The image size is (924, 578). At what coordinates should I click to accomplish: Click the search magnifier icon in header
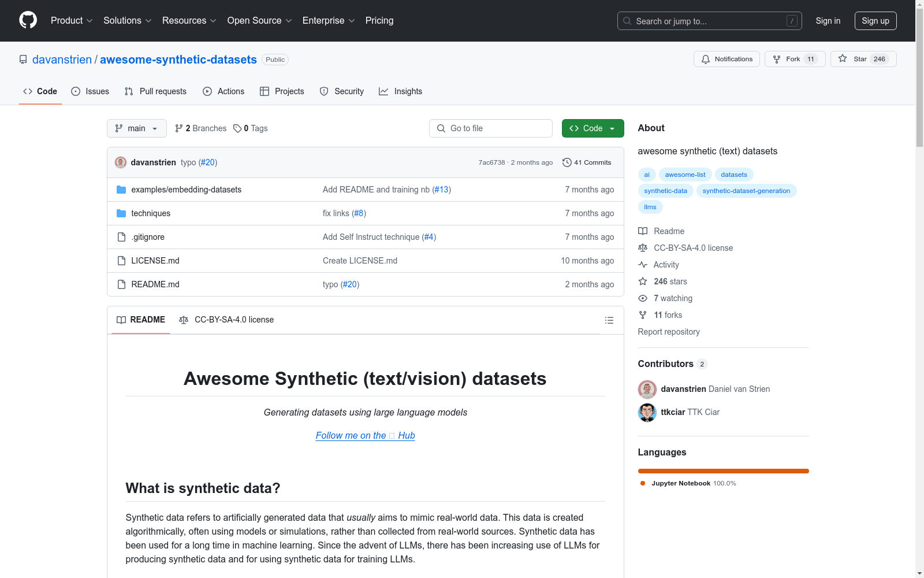point(627,21)
